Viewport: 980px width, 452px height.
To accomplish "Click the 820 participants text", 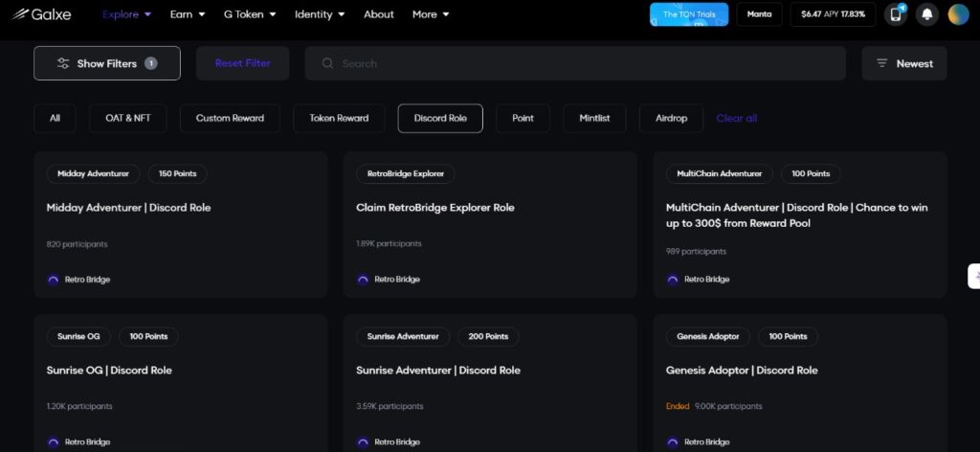I will pyautogui.click(x=77, y=244).
